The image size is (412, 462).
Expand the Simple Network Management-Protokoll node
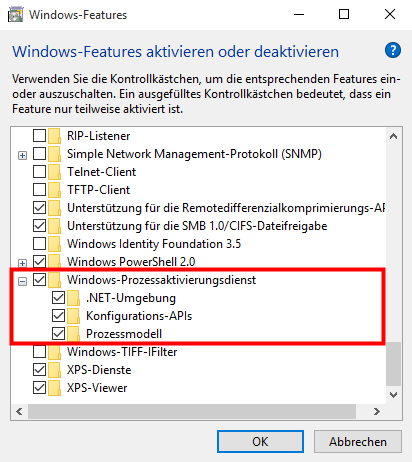[22, 155]
